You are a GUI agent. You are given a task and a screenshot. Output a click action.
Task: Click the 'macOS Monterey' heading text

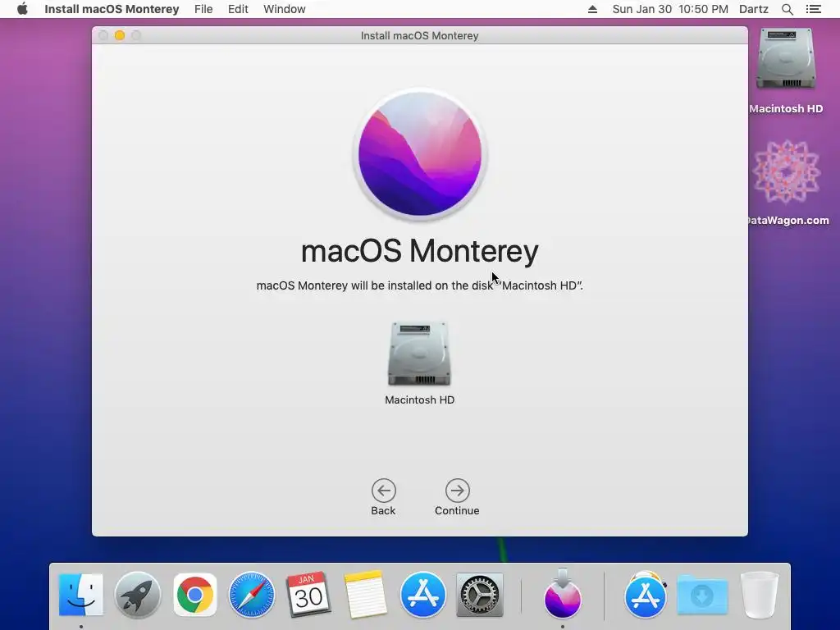pos(419,251)
